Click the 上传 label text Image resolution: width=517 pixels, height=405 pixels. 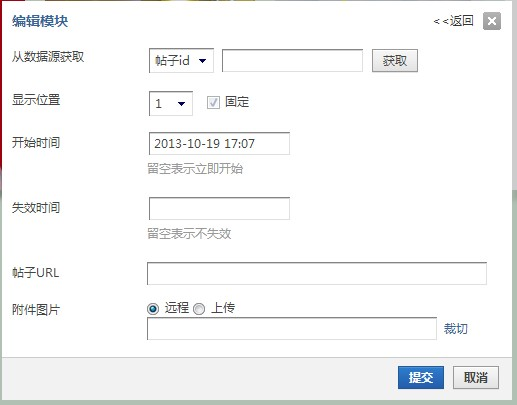pyautogui.click(x=223, y=308)
